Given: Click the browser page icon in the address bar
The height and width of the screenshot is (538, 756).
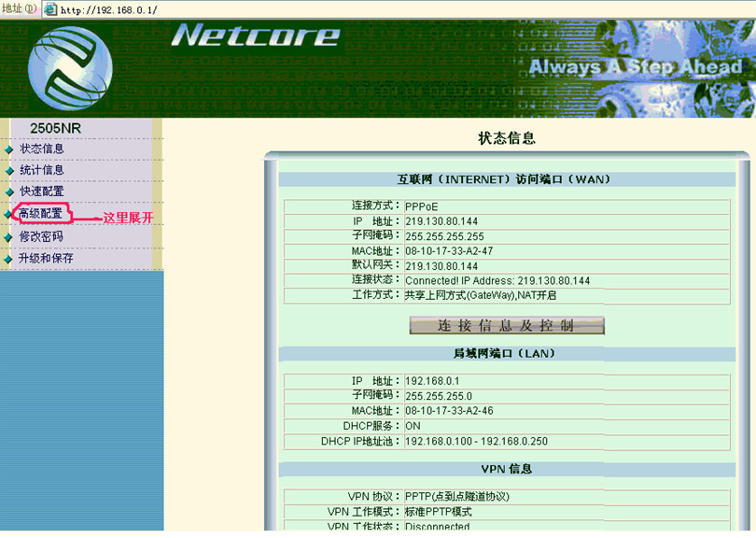Looking at the screenshot, I should point(50,9).
